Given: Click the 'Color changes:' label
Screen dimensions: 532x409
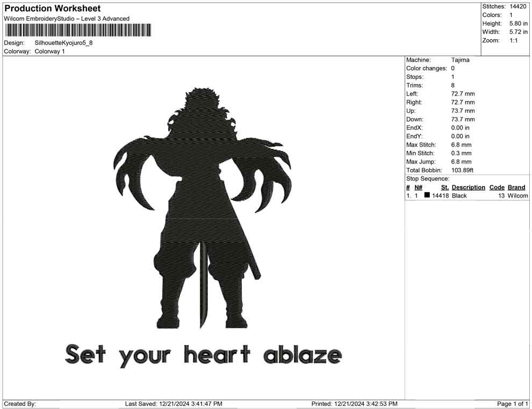Looking at the screenshot, I should click(427, 69).
